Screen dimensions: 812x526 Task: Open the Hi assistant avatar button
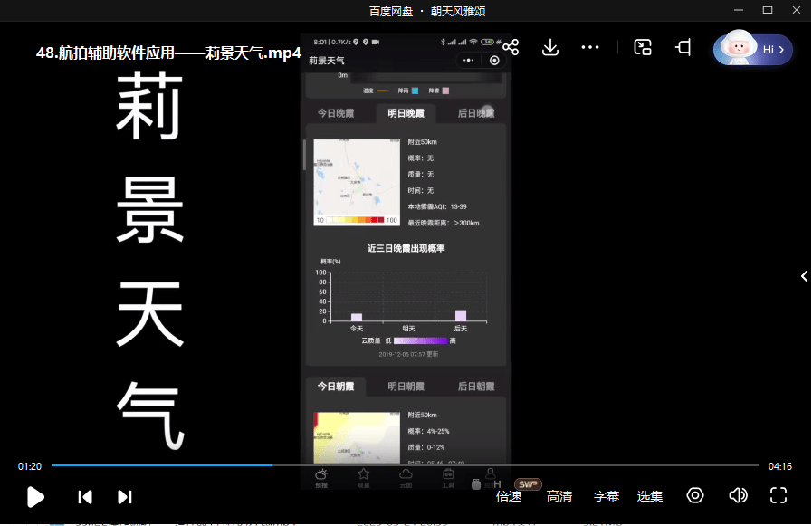(x=752, y=49)
